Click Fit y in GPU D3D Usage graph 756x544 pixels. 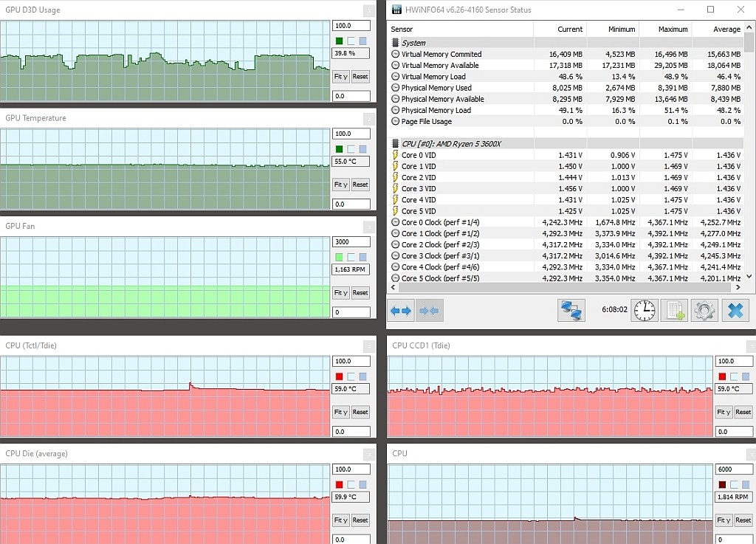pyautogui.click(x=341, y=77)
